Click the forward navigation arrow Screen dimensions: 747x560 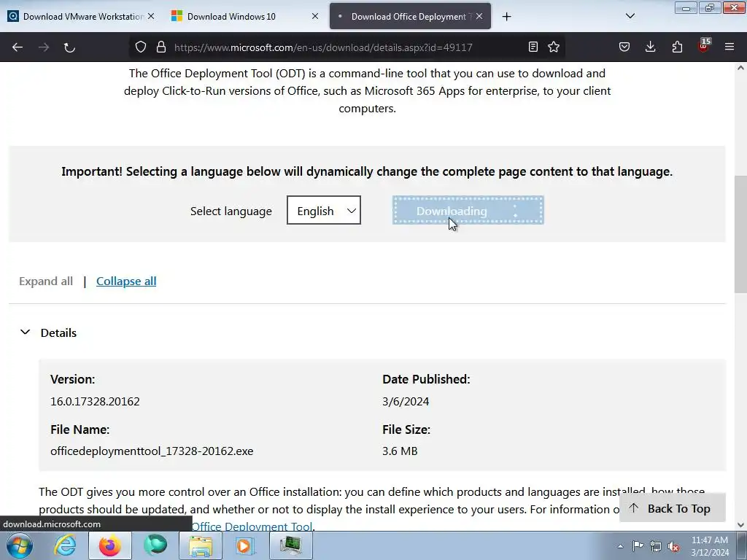(44, 47)
